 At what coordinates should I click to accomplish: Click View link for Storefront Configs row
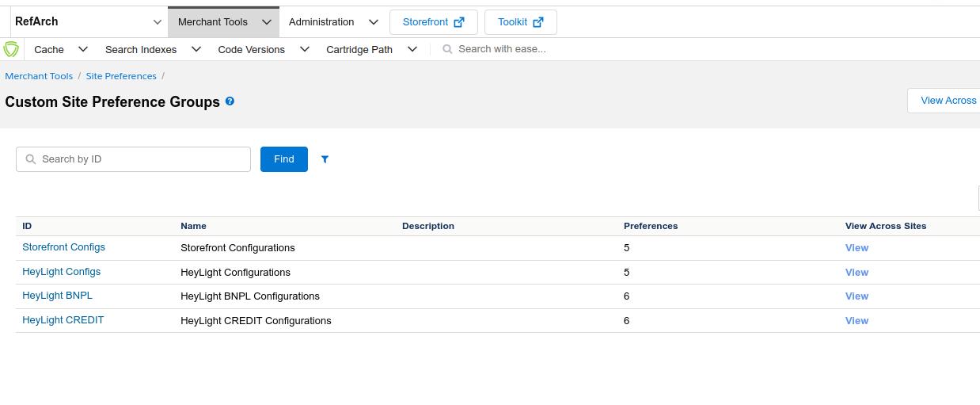tap(857, 248)
